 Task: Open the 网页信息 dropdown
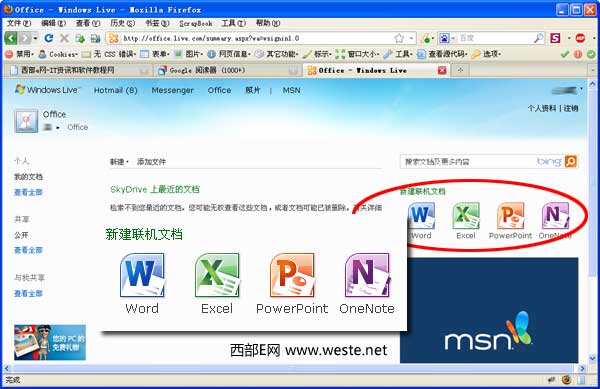pyautogui.click(x=230, y=54)
